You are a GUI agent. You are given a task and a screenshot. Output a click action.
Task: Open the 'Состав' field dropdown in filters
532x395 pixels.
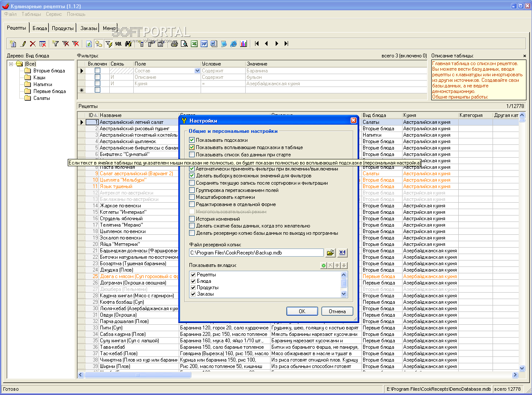pos(197,71)
